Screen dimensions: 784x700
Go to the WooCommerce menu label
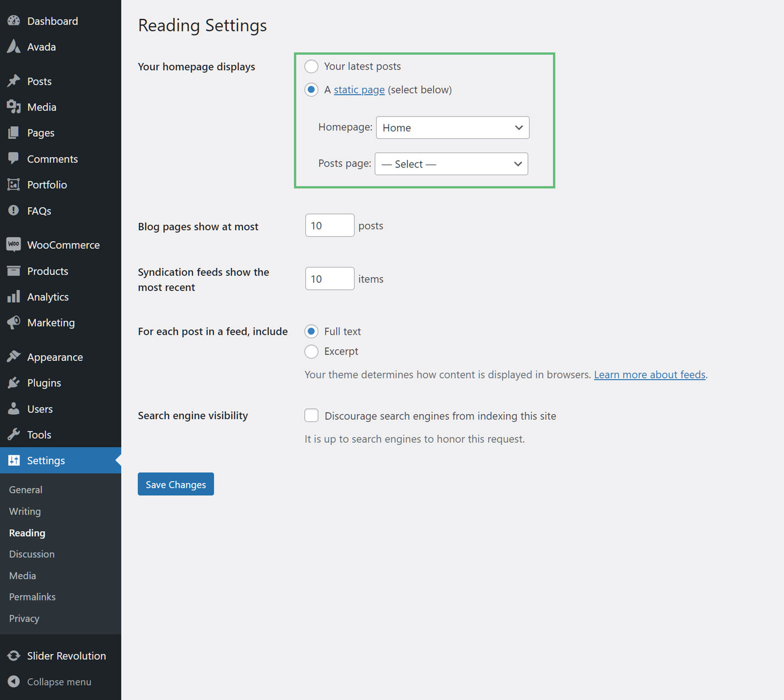point(64,245)
